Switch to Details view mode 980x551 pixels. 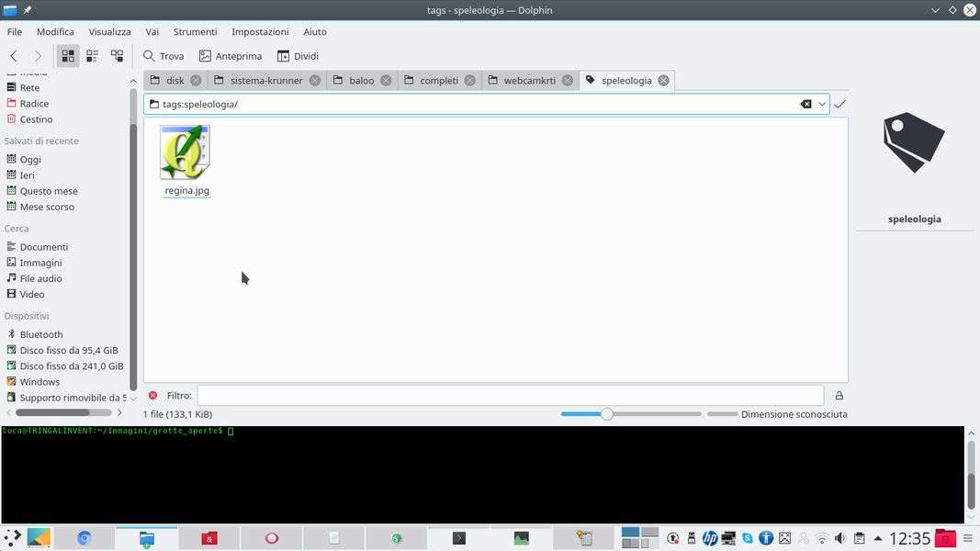point(117,56)
